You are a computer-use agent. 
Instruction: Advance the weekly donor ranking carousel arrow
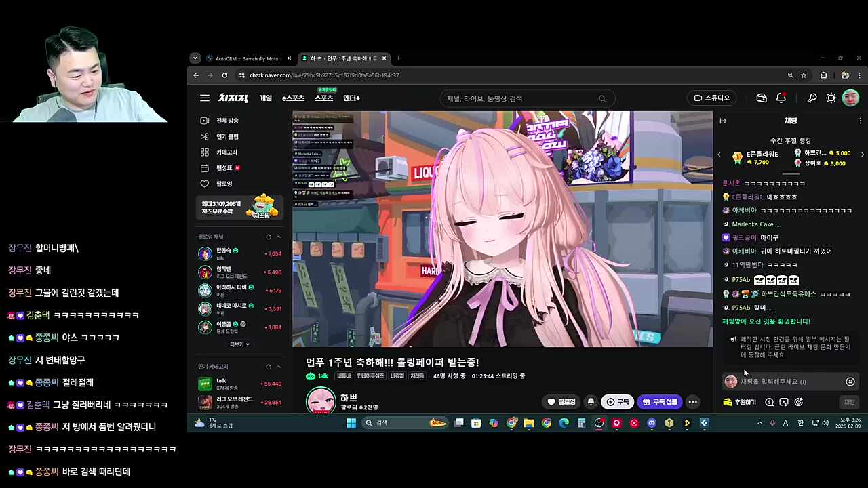[x=862, y=154]
